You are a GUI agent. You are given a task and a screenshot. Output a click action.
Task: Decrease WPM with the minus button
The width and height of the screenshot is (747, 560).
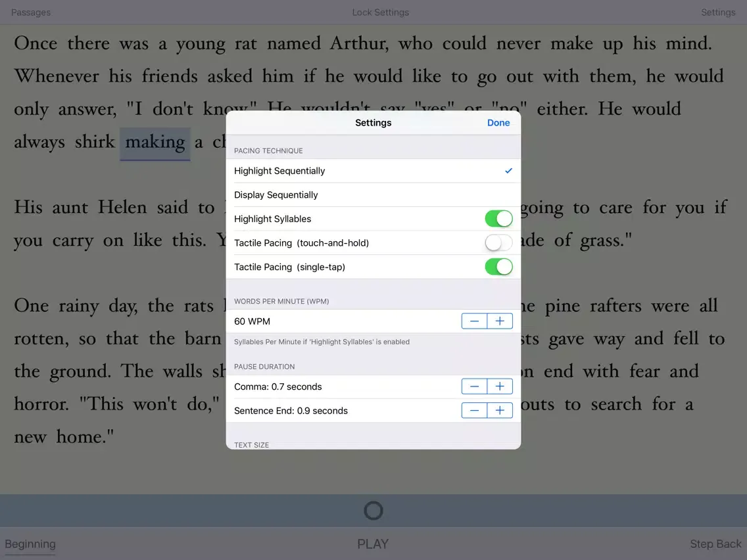coord(475,321)
